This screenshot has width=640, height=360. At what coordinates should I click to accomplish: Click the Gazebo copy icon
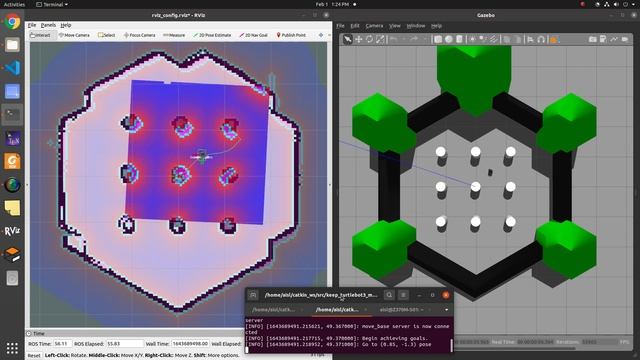pyautogui.click(x=507, y=39)
